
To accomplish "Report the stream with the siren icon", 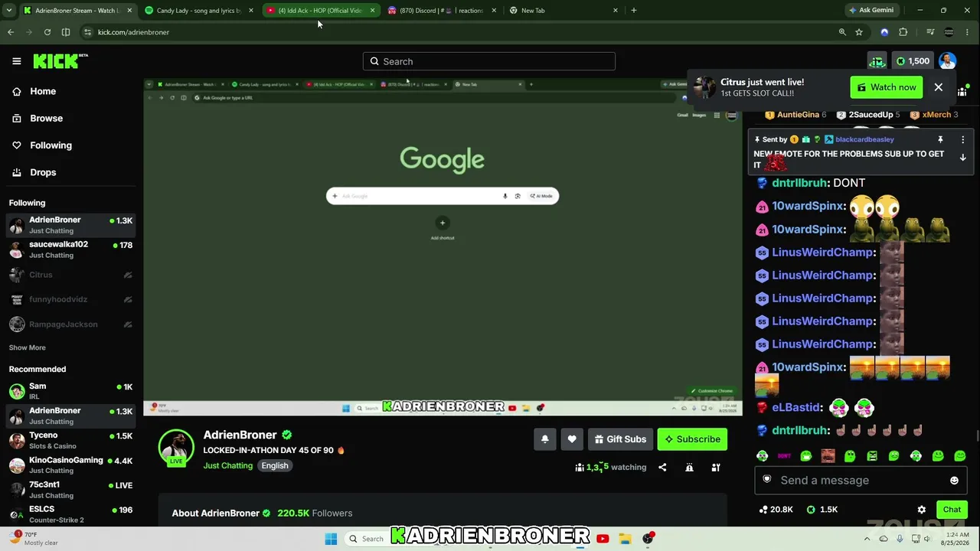I will pos(689,468).
